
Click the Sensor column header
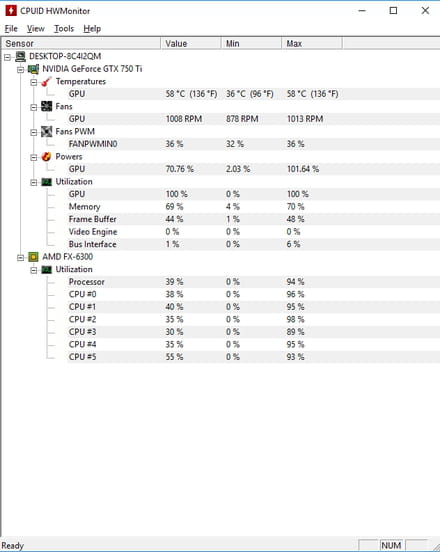click(81, 44)
